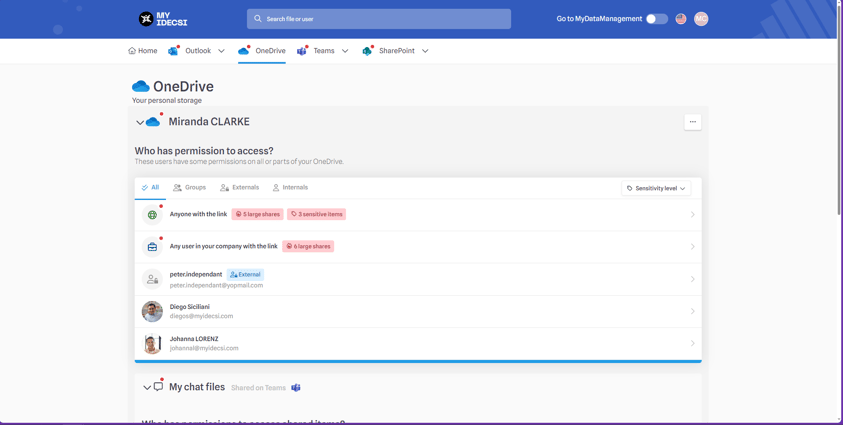Click the briefcase icon for company link sharing
This screenshot has height=425, width=843.
pyautogui.click(x=152, y=247)
